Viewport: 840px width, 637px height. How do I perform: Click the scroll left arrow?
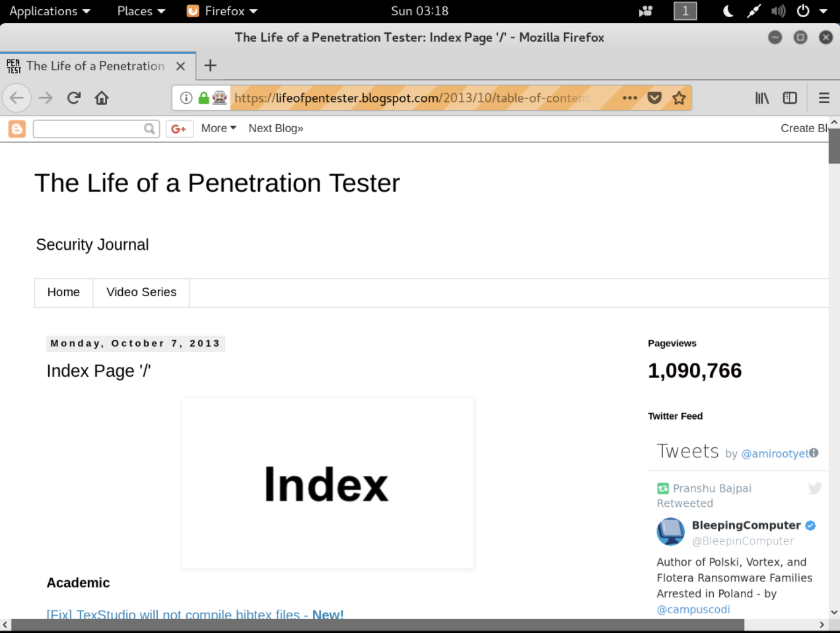5,624
